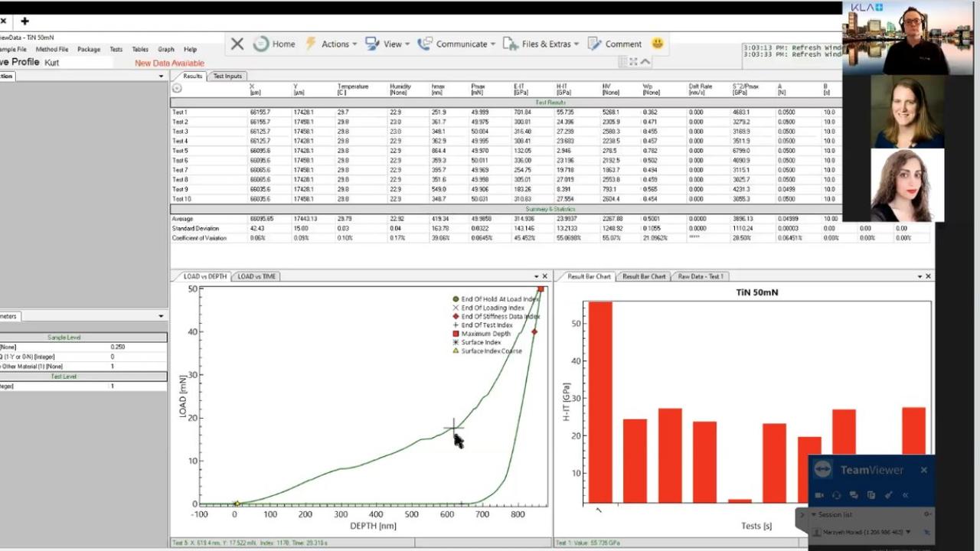Image resolution: width=980 pixels, height=551 pixels.
Task: Open TeamViewer chat bubbles icon
Action: click(854, 495)
